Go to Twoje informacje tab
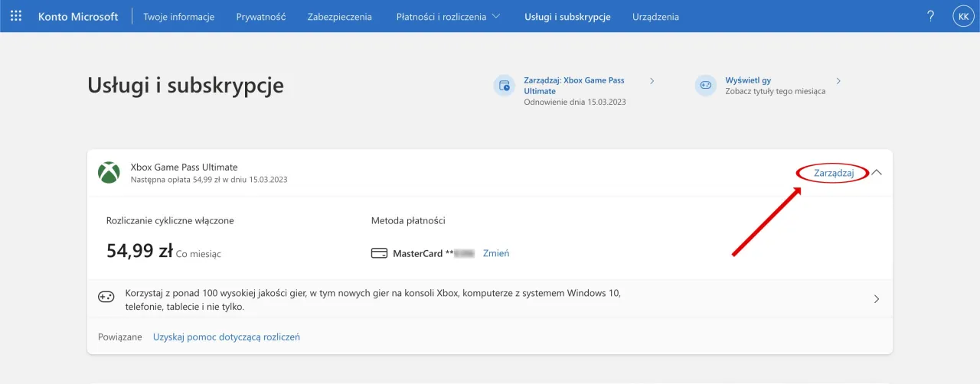Viewport: 980px width, 384px height. point(179,16)
